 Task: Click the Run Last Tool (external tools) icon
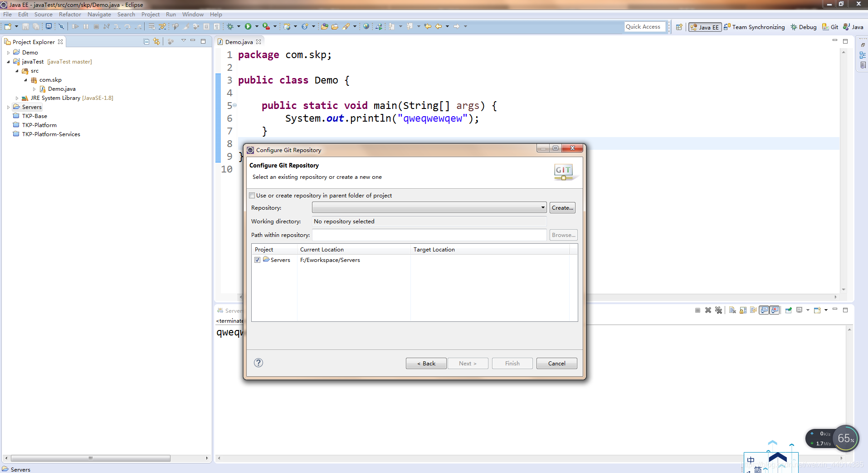[x=266, y=26]
